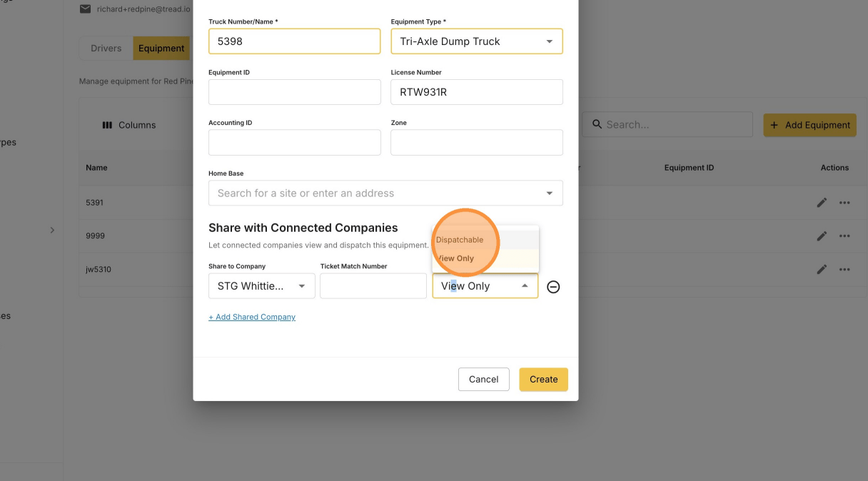Click the Actions column header

pyautogui.click(x=834, y=168)
